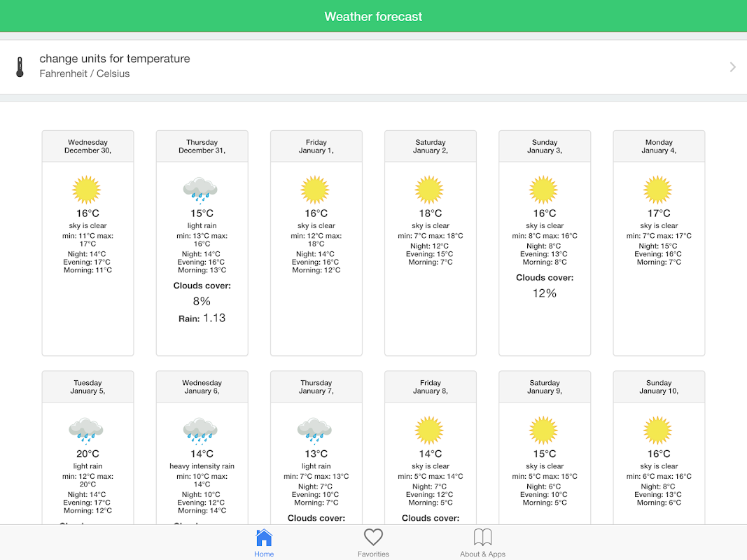Select the Saturday January 2 header
Image resolution: width=747 pixels, height=560 pixels.
click(x=431, y=146)
